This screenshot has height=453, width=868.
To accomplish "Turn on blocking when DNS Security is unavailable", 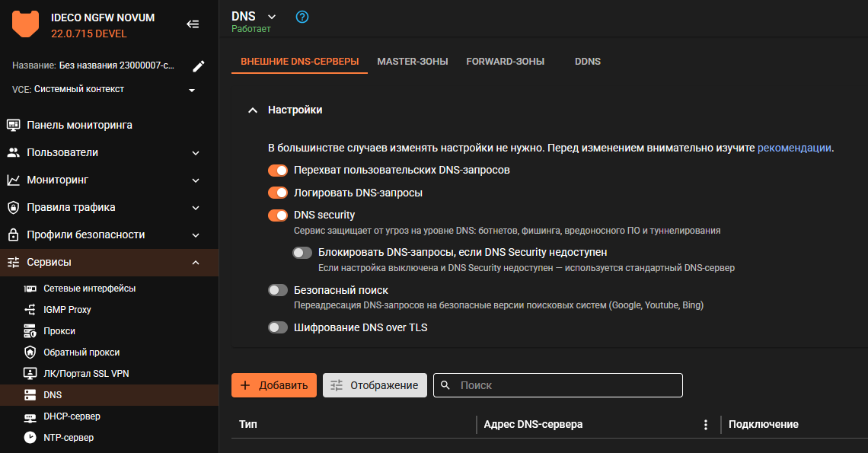I will pos(301,252).
